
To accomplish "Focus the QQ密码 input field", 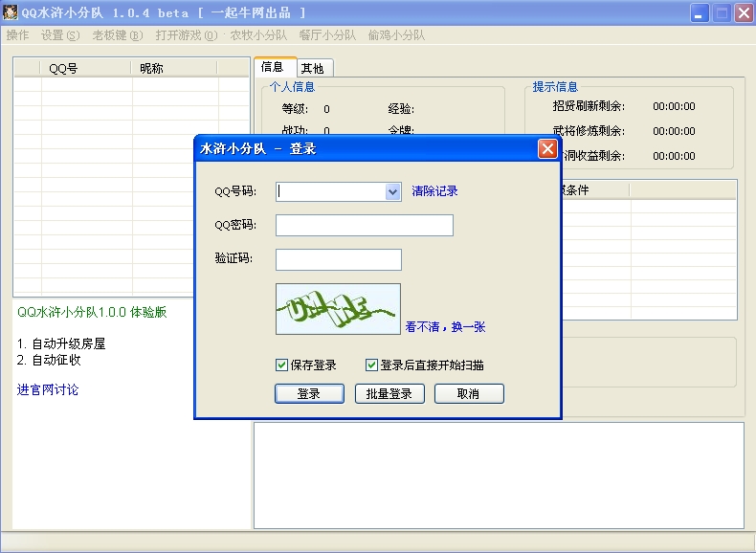I will tap(365, 225).
